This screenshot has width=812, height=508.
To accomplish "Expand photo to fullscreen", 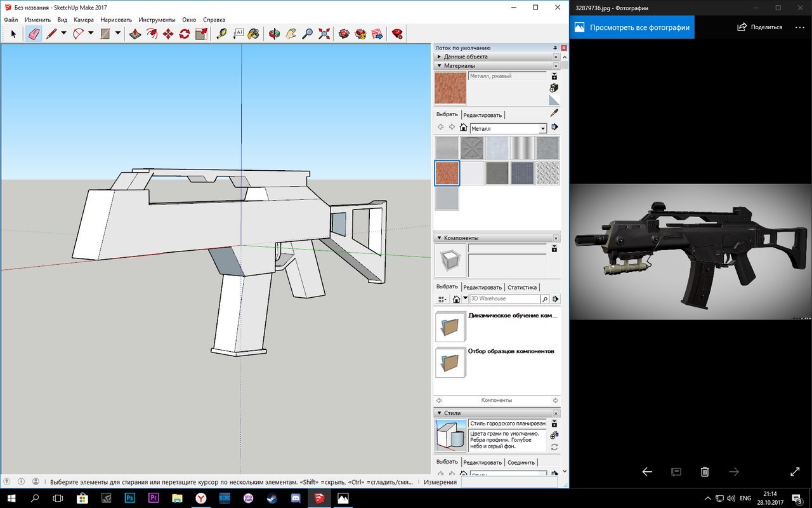I will (x=795, y=472).
